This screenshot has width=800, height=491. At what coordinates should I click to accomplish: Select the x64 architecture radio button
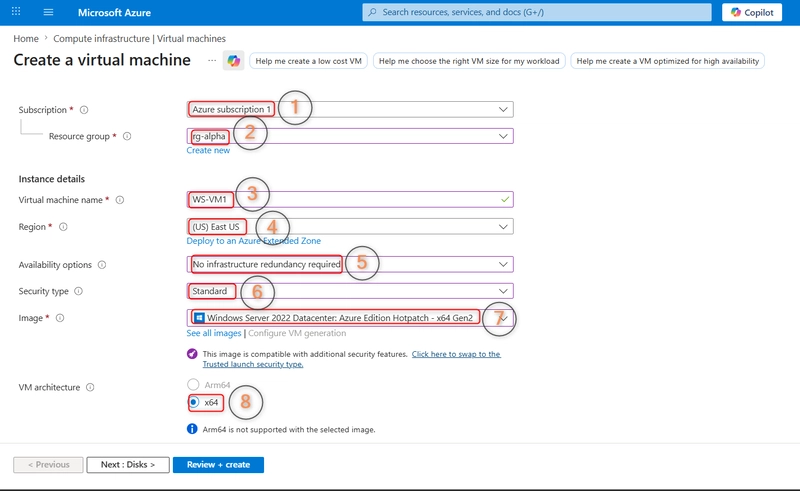[194, 402]
